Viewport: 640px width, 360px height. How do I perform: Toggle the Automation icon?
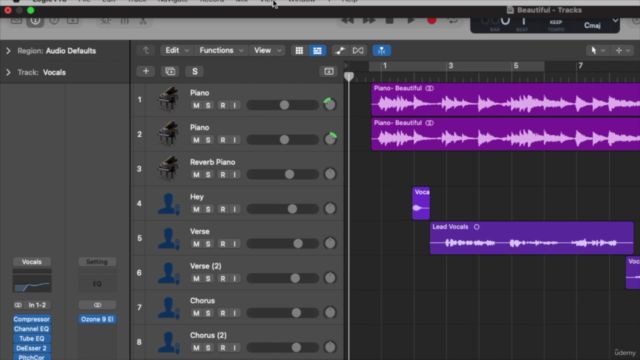pos(340,51)
